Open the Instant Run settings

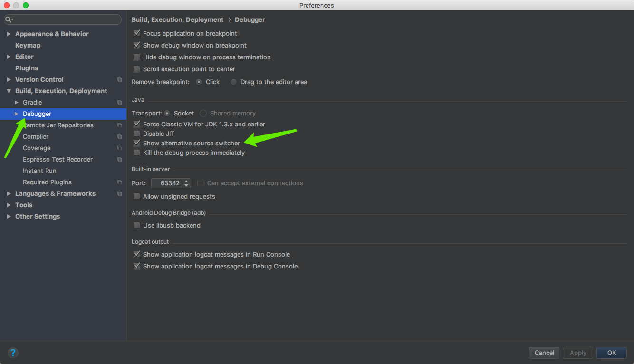(x=39, y=171)
